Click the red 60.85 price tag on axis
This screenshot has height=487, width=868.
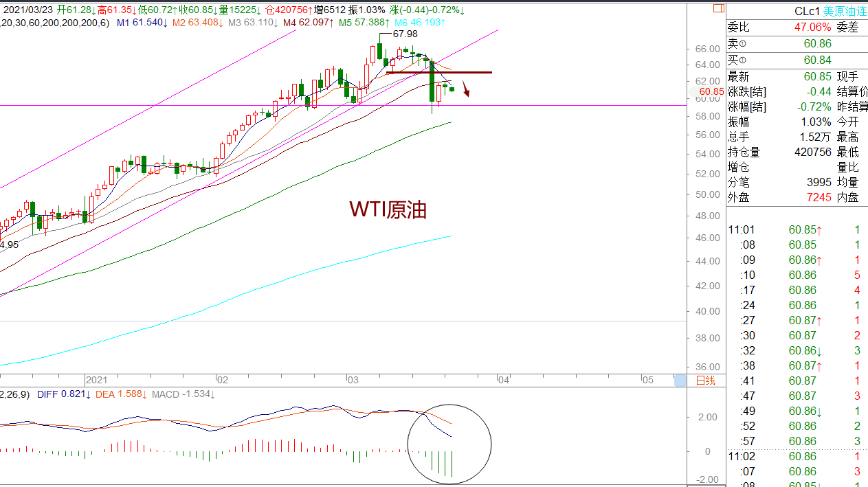click(x=711, y=91)
